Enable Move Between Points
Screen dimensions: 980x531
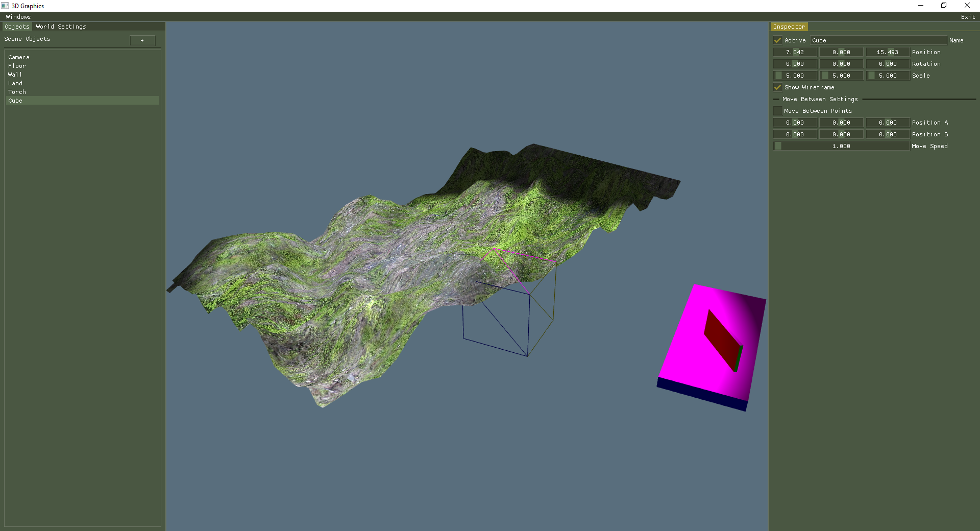coord(777,110)
